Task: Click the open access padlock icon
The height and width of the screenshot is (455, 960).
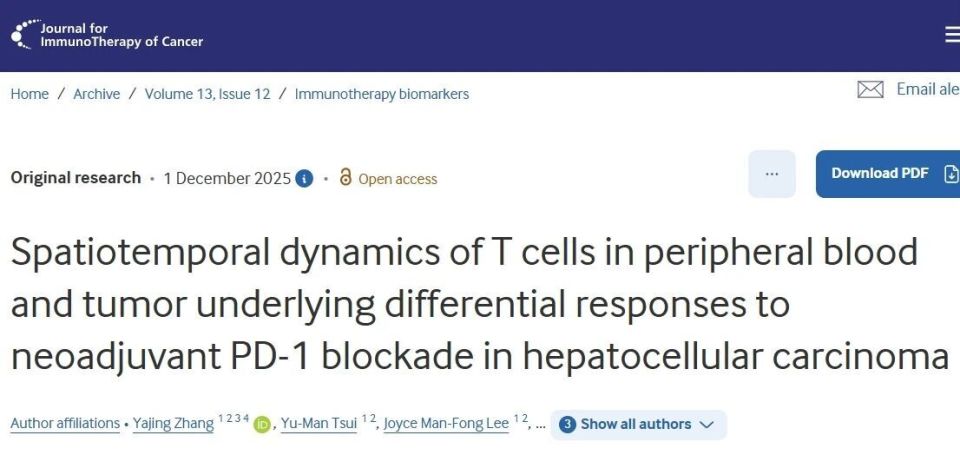Action: click(x=346, y=178)
